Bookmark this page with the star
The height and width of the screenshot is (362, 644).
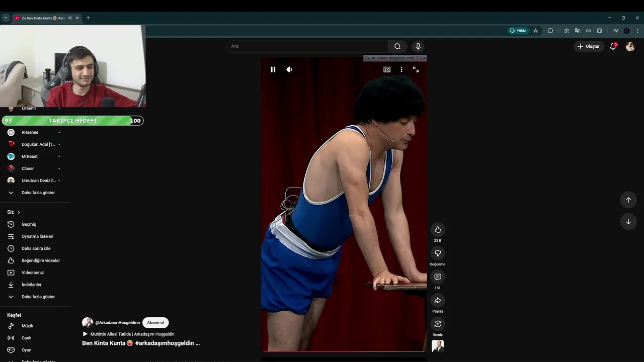point(535,31)
